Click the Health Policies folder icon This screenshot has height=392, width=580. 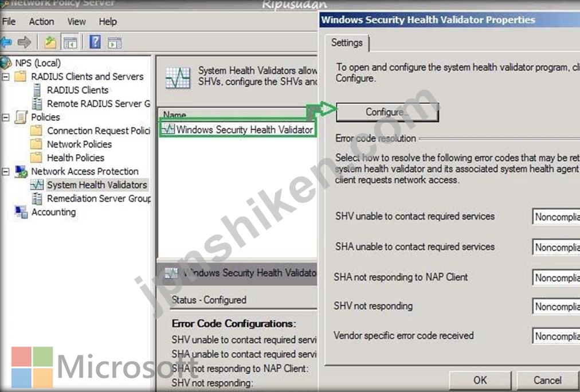pyautogui.click(x=36, y=158)
